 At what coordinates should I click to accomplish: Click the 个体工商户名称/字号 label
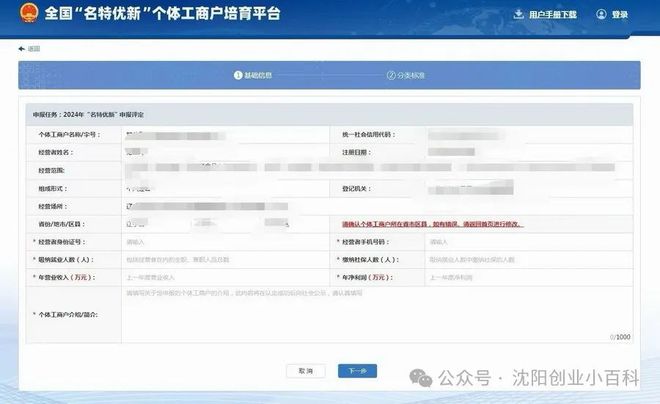69,135
